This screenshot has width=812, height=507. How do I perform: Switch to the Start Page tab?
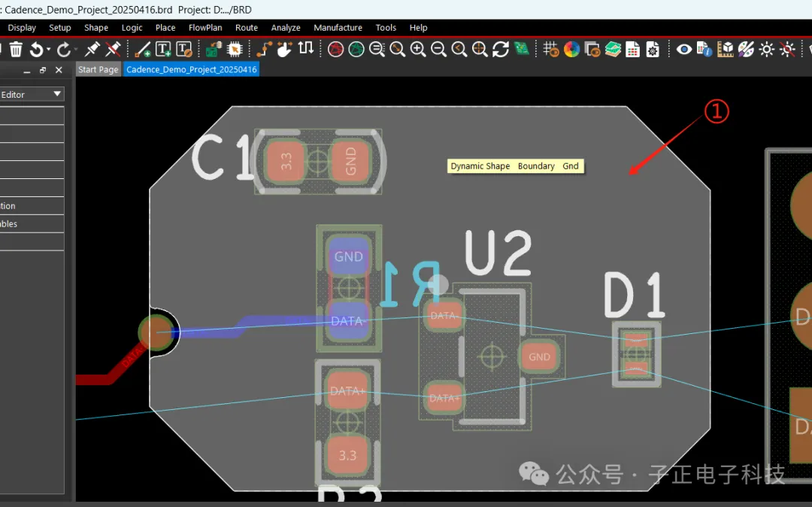point(98,69)
